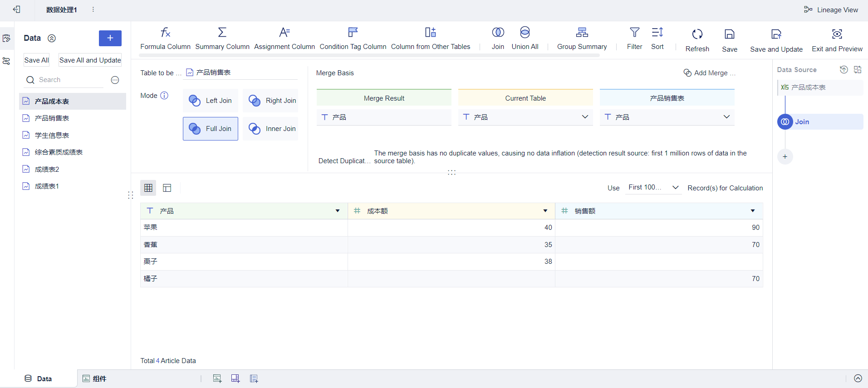Switch to the 组件 tab
Image resolution: width=868 pixels, height=388 pixels.
[94, 378]
